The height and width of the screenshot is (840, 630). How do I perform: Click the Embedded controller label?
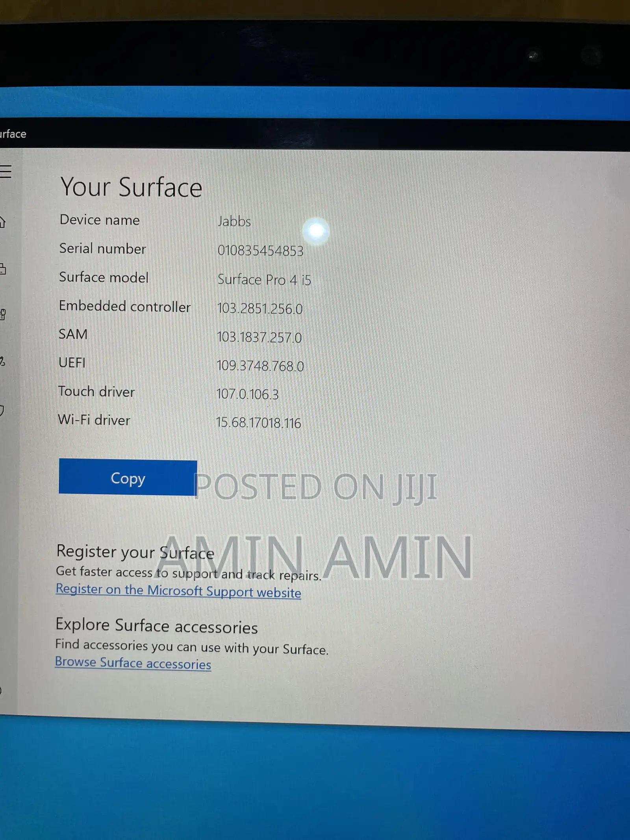pos(125,306)
